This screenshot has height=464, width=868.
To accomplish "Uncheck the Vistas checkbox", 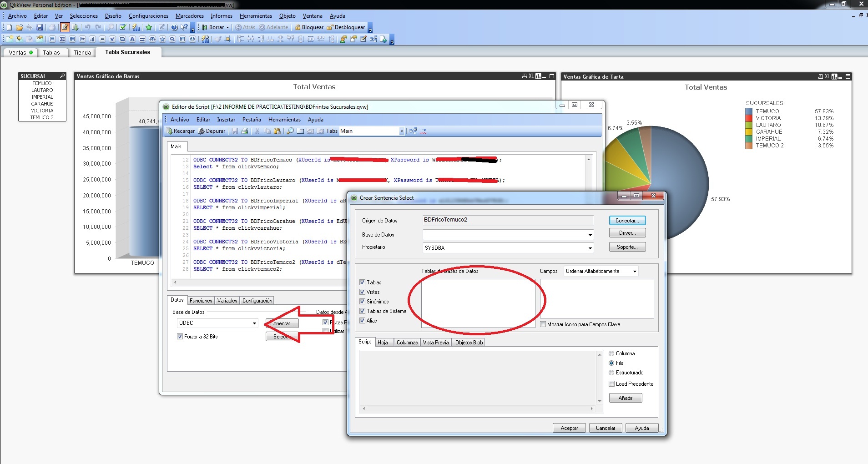I will pos(363,292).
